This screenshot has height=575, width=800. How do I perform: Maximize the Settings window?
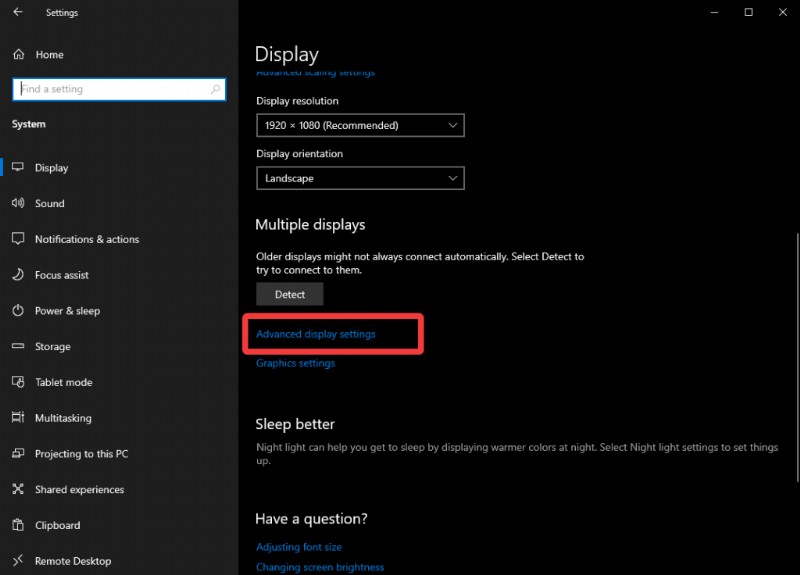point(748,12)
